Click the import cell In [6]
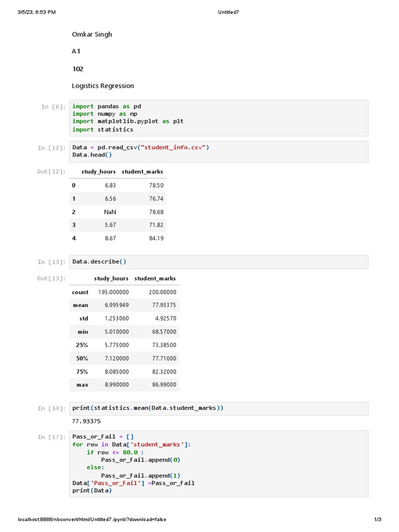Viewport: 399px width, 532px height. (x=219, y=118)
